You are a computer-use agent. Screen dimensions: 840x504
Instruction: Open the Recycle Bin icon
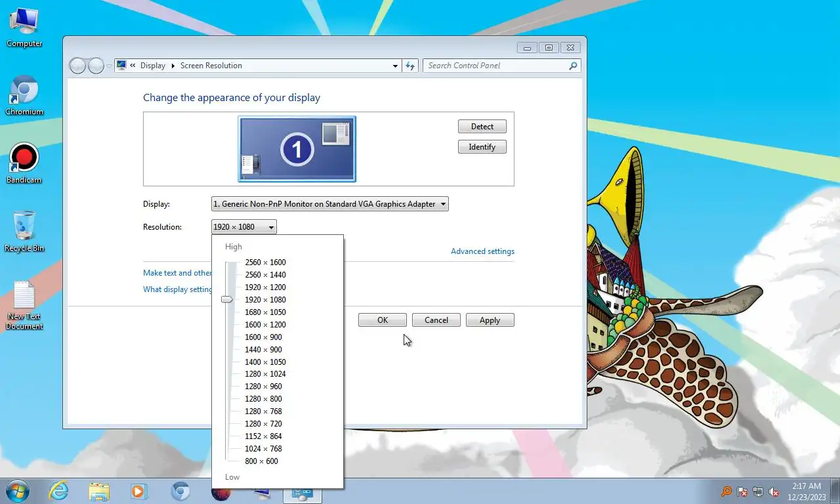click(x=24, y=232)
